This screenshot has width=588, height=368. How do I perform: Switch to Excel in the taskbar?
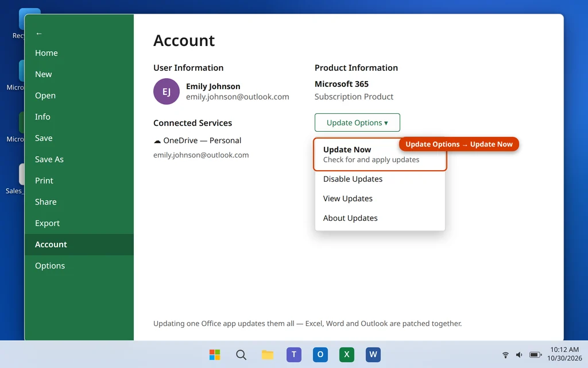pos(346,354)
